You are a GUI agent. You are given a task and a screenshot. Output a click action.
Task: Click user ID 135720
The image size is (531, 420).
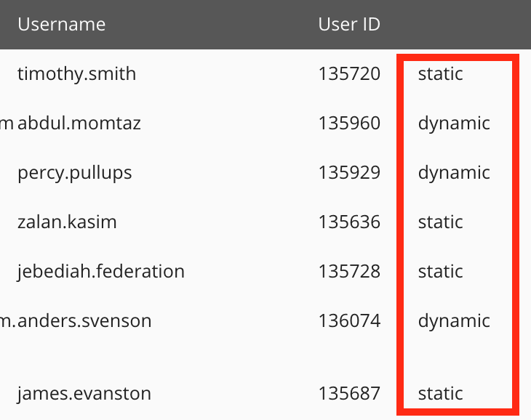349,73
